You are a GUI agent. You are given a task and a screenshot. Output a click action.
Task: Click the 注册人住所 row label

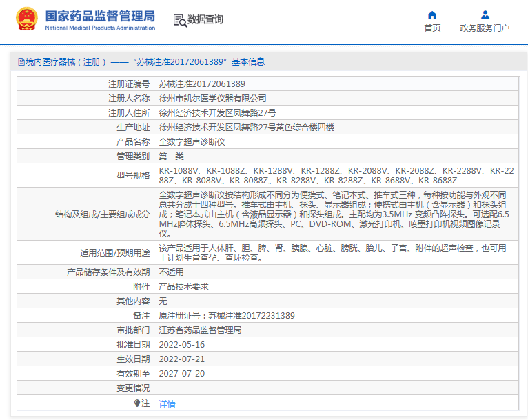[x=129, y=113]
